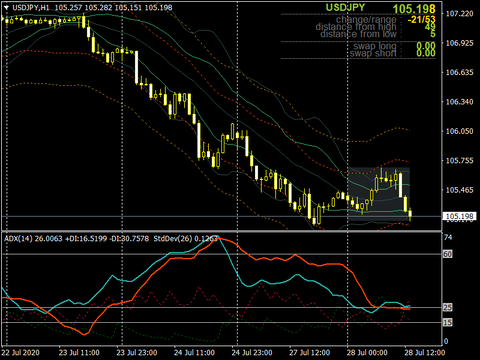This screenshot has width=480, height=360.
Task: Click the 27 Jul 12:00 time label
Action: point(310,353)
